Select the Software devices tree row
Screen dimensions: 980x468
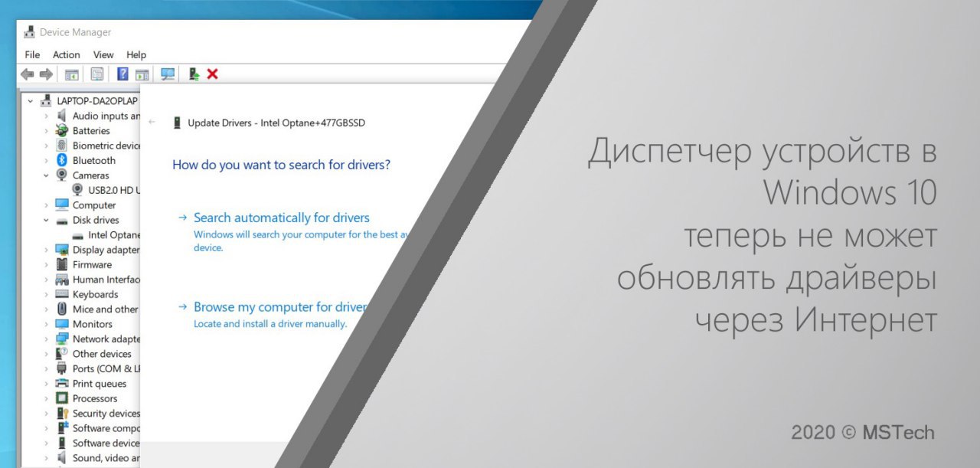coord(97,443)
